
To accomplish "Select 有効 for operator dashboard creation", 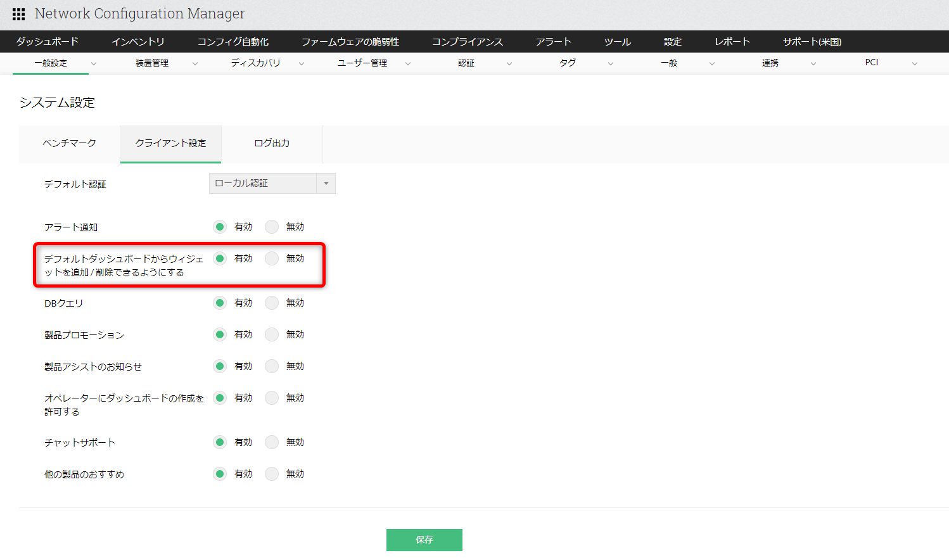I will (x=220, y=398).
